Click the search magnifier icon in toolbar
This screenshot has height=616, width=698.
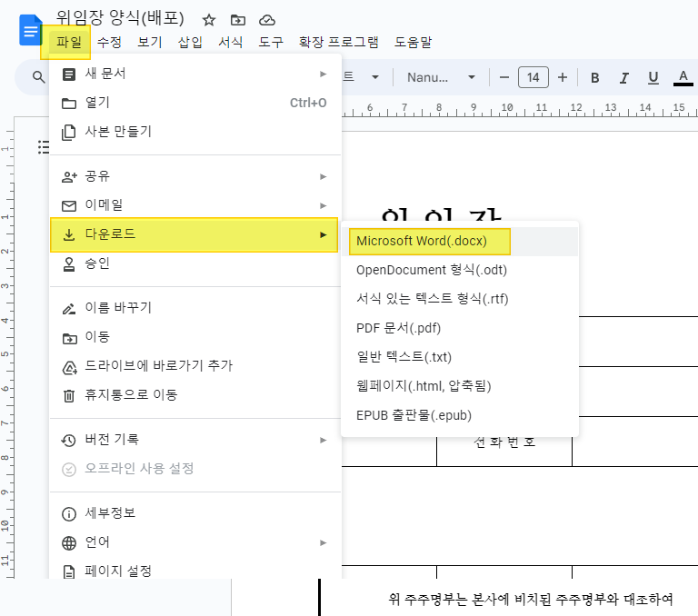39,77
